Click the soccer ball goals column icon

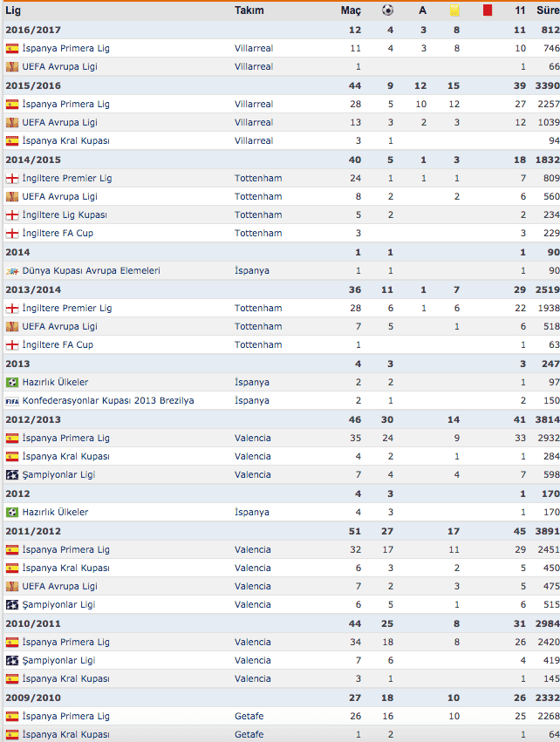(x=387, y=10)
